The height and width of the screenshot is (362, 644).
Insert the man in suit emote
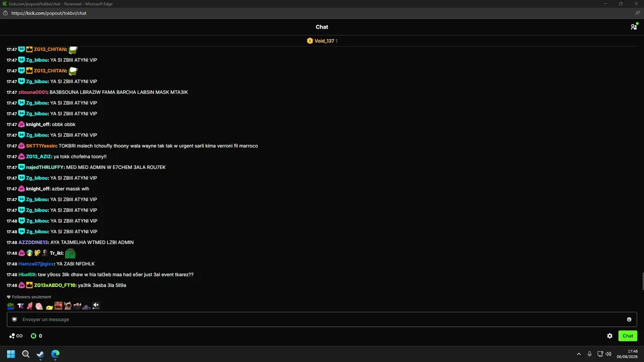coord(77,306)
